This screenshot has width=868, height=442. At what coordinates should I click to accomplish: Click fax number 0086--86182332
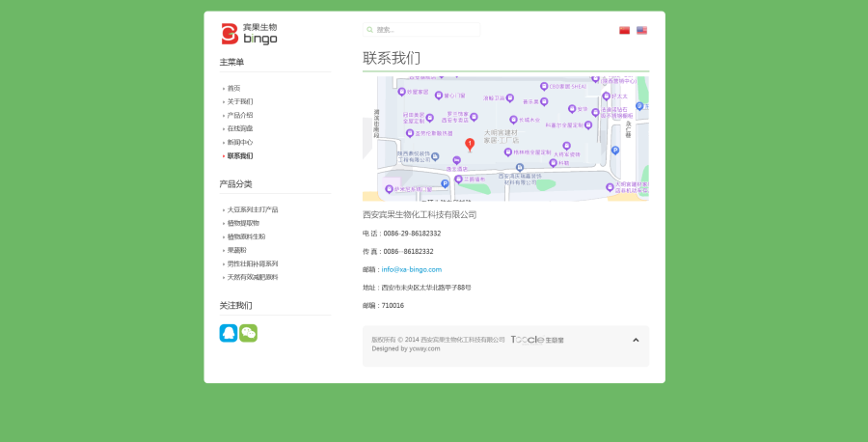tap(409, 252)
